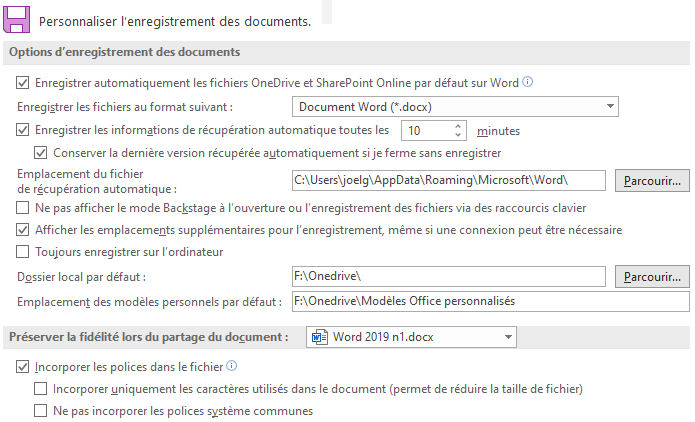Open the Document Word (*.docx) format dropdown
The width and height of the screenshot is (695, 422).
tap(455, 107)
